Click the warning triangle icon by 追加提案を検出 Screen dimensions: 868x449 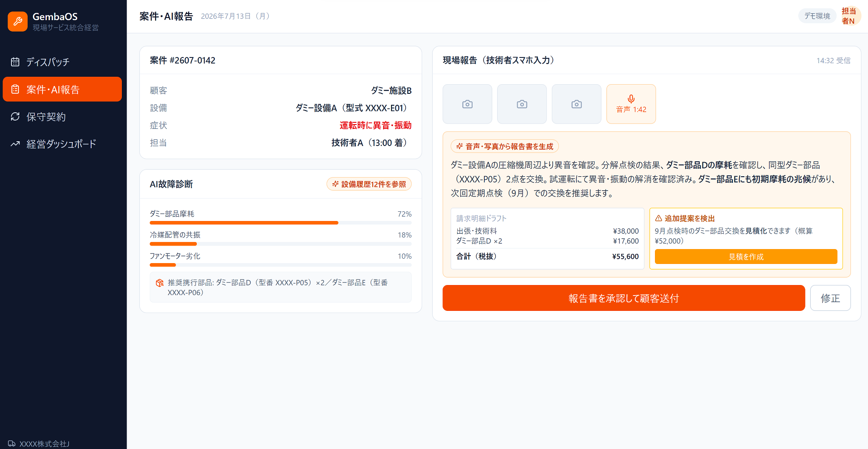tap(658, 218)
